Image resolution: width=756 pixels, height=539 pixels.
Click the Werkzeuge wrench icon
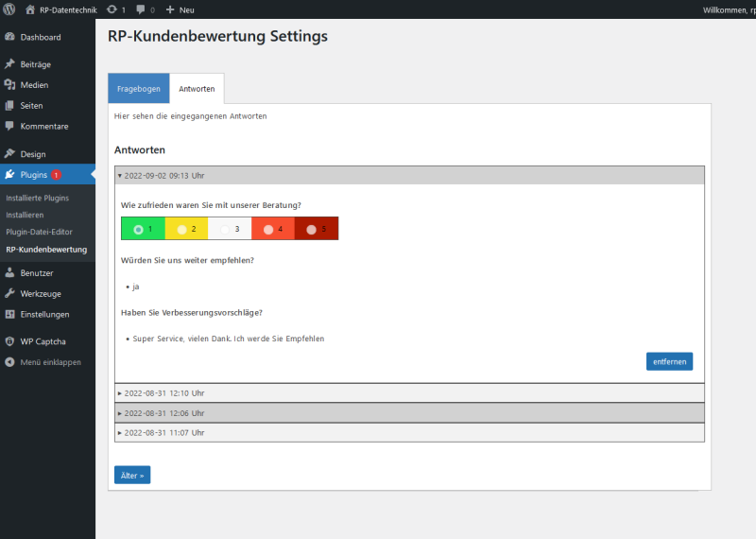[x=9, y=293]
